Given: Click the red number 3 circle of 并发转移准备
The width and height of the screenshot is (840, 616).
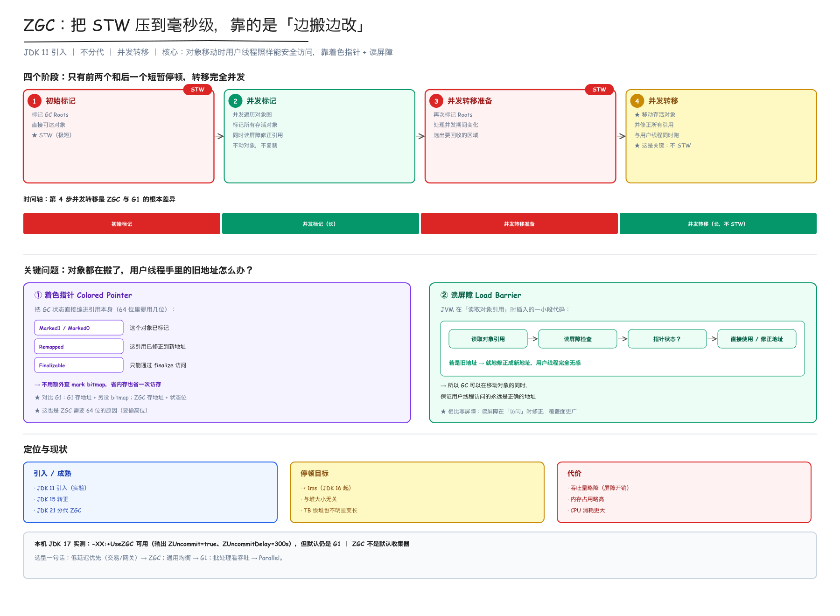Looking at the screenshot, I should (436, 101).
